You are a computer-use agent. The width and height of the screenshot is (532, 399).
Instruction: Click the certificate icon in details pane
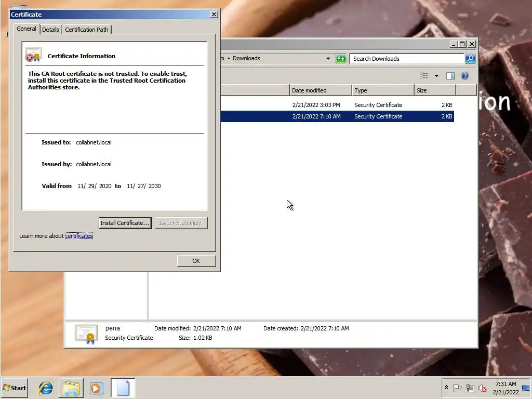coord(86,334)
